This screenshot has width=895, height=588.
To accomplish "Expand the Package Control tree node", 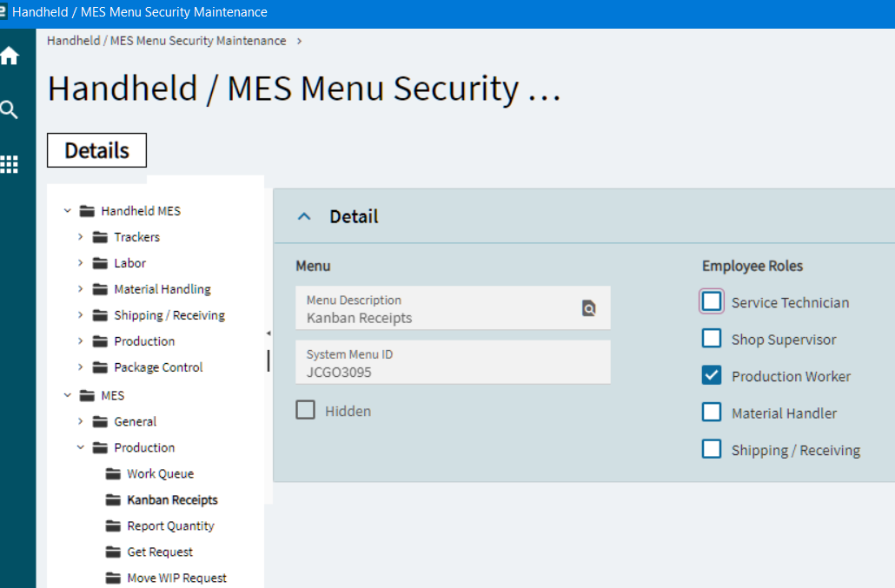I will pos(81,367).
